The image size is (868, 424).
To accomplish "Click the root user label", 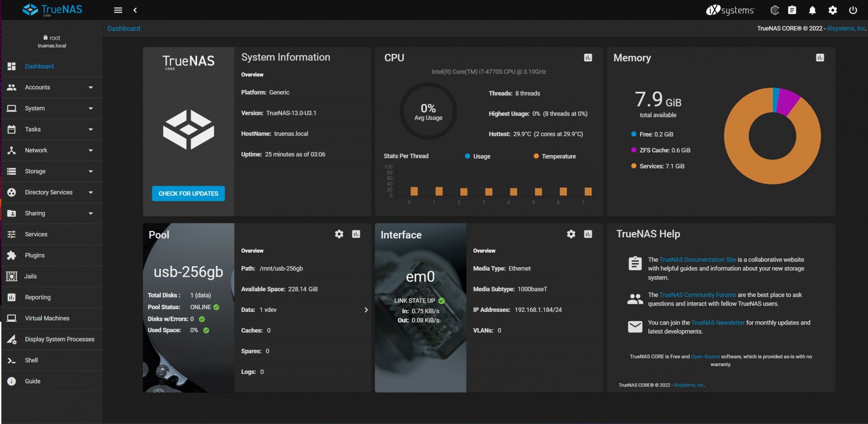I will coord(52,38).
